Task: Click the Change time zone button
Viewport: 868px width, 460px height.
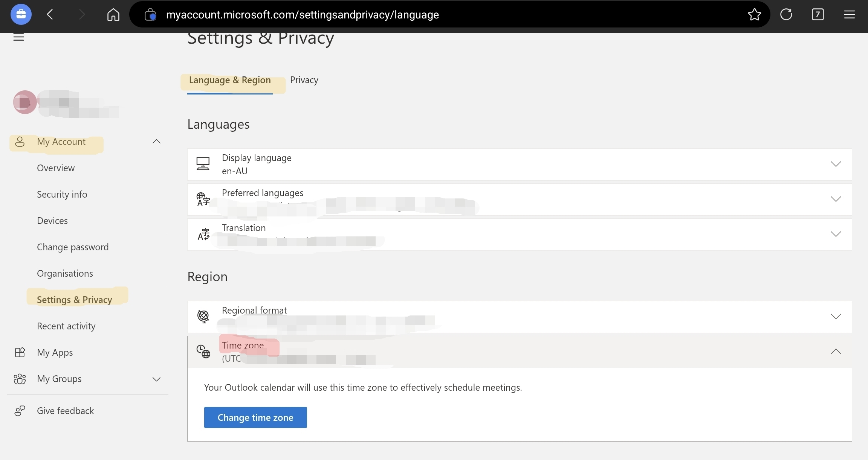Action: point(255,417)
